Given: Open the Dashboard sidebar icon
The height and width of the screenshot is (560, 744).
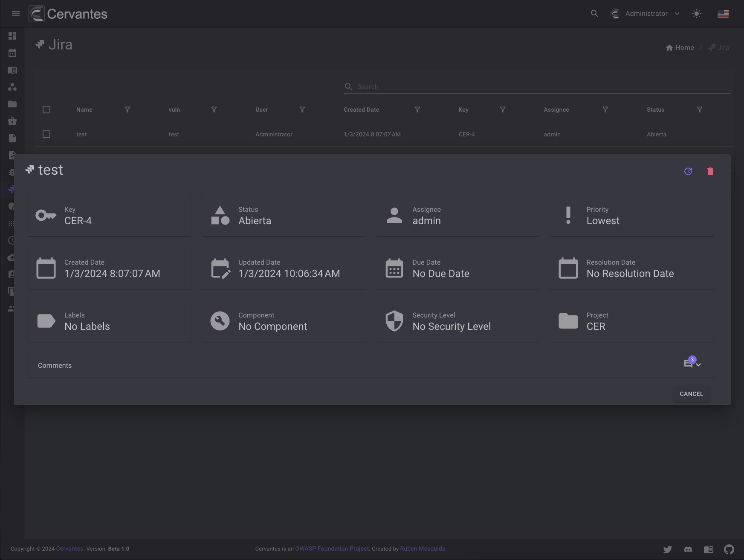Looking at the screenshot, I should point(12,36).
